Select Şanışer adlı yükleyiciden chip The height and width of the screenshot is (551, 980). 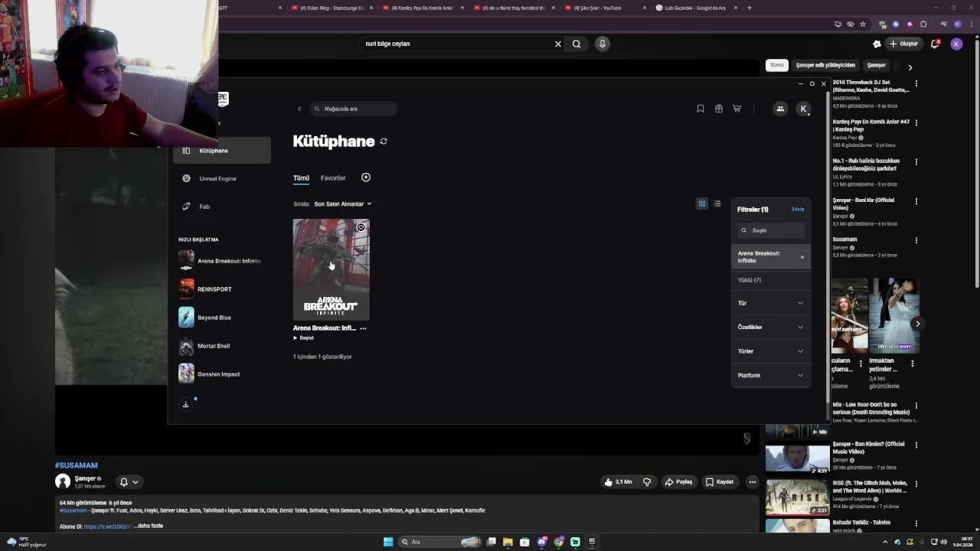coord(825,65)
